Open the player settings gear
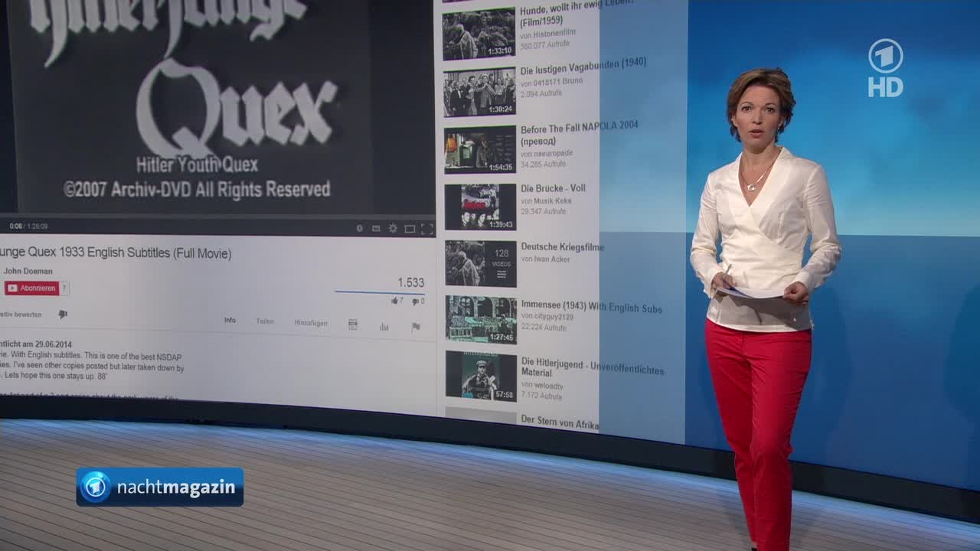The width and height of the screenshot is (980, 551). pos(393,228)
